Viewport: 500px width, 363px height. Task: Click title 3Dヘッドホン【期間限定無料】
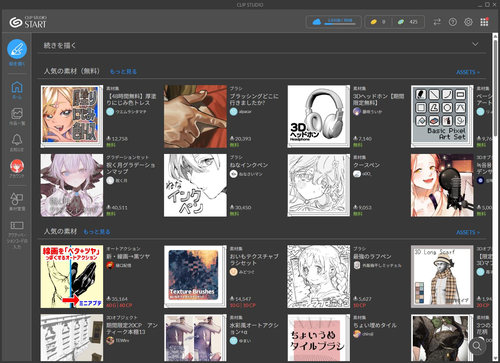(378, 100)
